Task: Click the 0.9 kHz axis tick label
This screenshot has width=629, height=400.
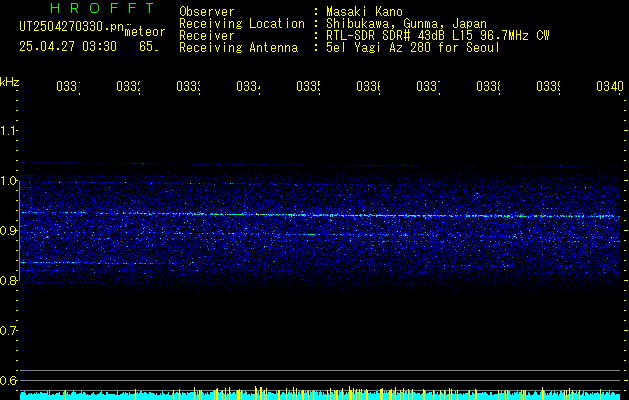Action: click(x=8, y=230)
